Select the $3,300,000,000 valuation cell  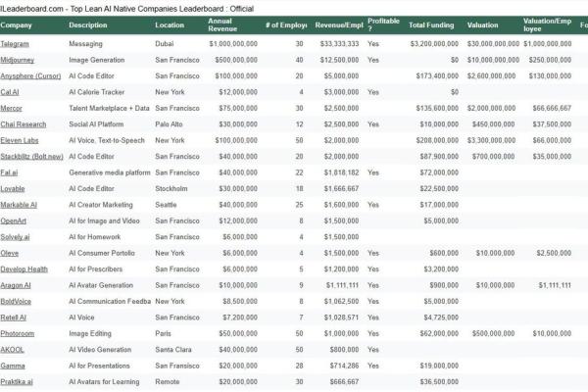coord(491,141)
